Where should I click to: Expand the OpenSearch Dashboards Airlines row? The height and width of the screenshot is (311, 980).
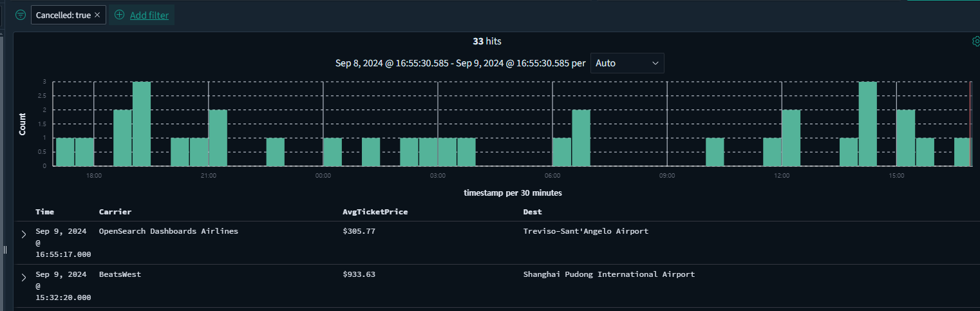click(x=24, y=234)
